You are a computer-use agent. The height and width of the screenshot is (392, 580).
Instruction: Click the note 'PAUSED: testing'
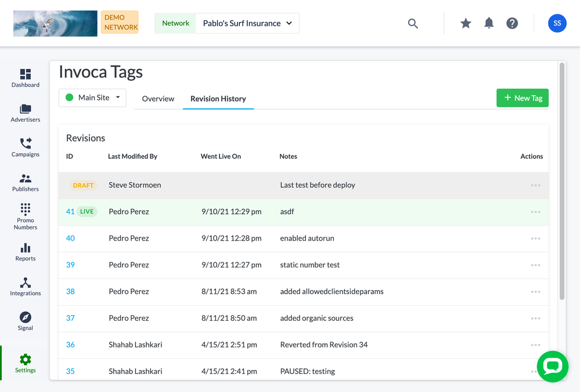click(x=307, y=371)
